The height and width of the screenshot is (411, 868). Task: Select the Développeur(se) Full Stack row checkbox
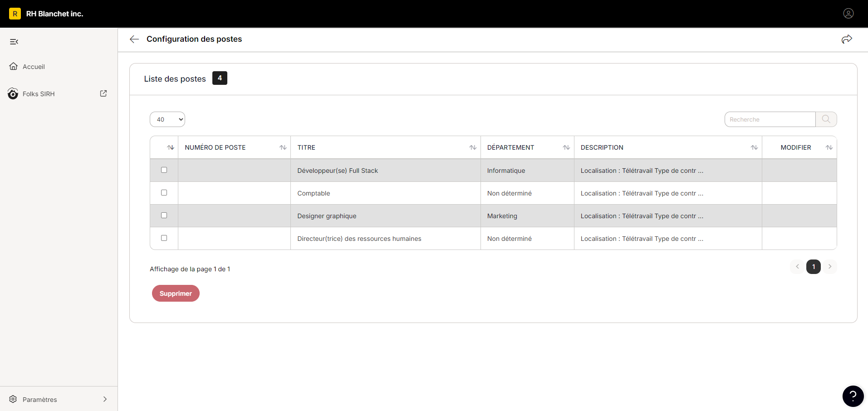coord(164,170)
